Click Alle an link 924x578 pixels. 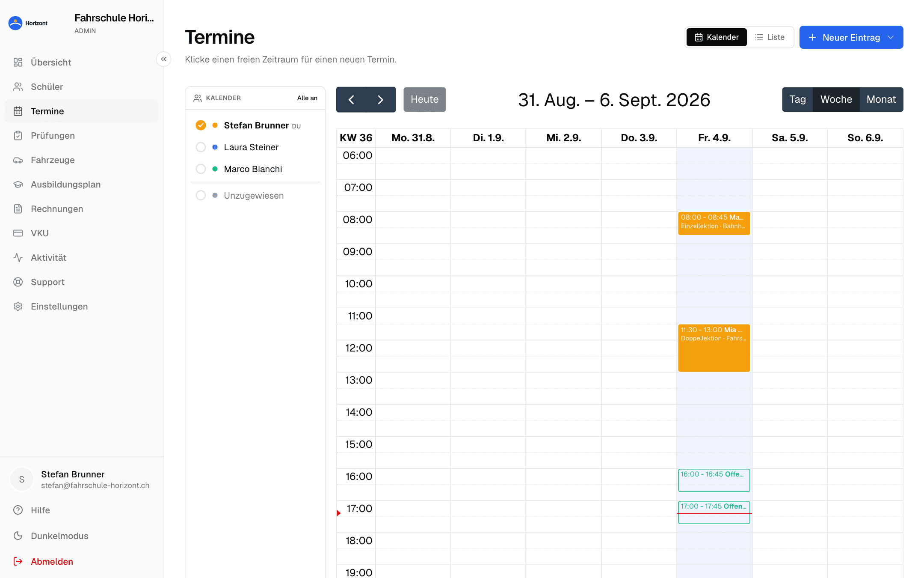[307, 98]
